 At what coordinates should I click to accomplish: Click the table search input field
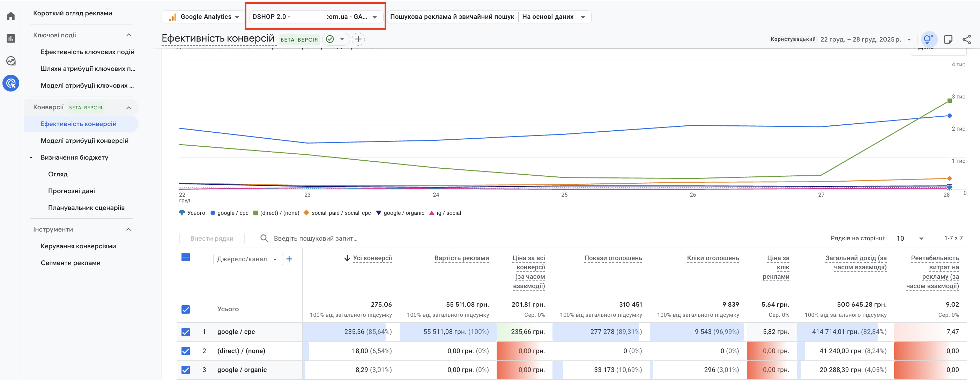[316, 238]
